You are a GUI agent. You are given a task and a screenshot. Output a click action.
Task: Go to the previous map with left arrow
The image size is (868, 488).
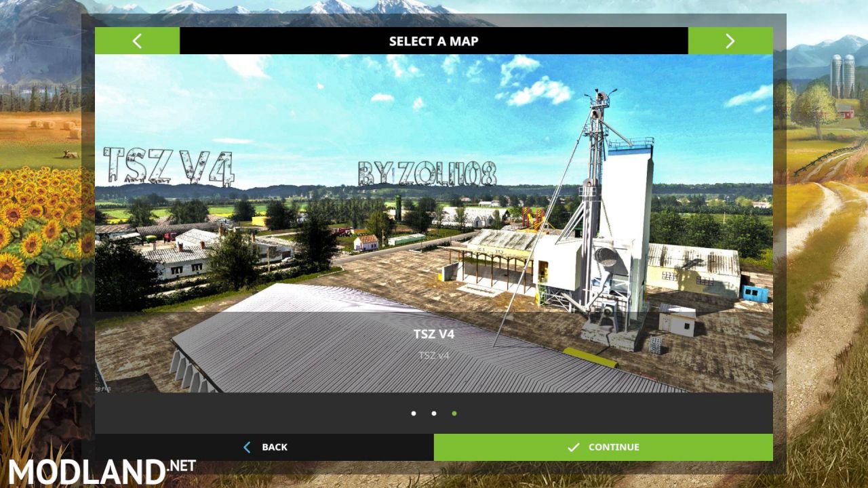[x=137, y=41]
